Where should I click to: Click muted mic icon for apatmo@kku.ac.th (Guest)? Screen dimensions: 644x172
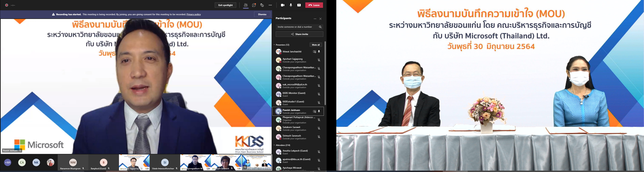[x=319, y=160]
